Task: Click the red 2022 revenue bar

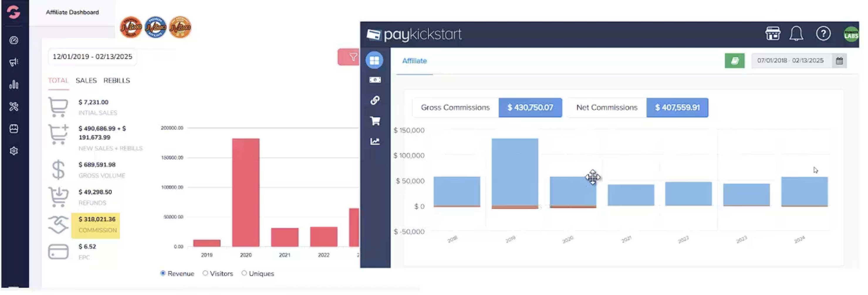Action: [x=323, y=237]
